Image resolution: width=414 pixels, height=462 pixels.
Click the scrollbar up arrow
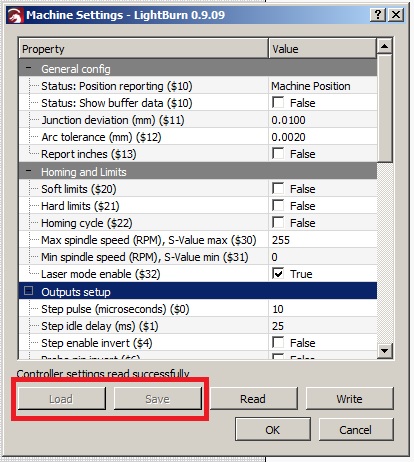click(385, 46)
